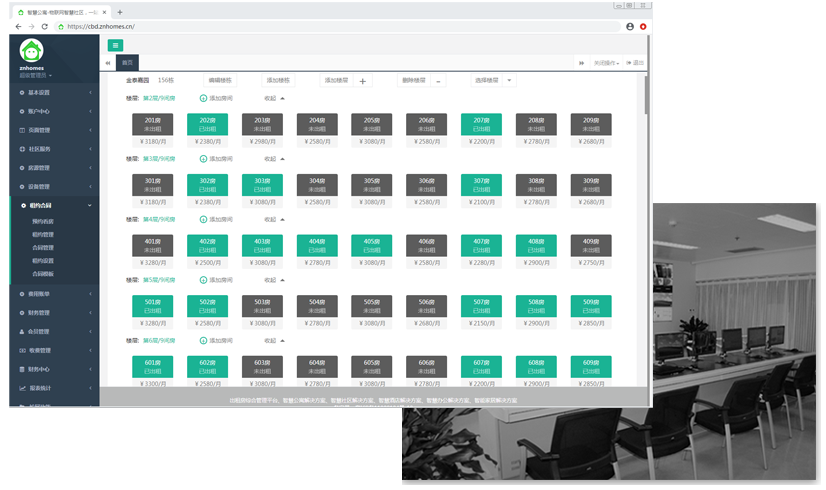Click the minus icon beside 删除楼层

[438, 81]
